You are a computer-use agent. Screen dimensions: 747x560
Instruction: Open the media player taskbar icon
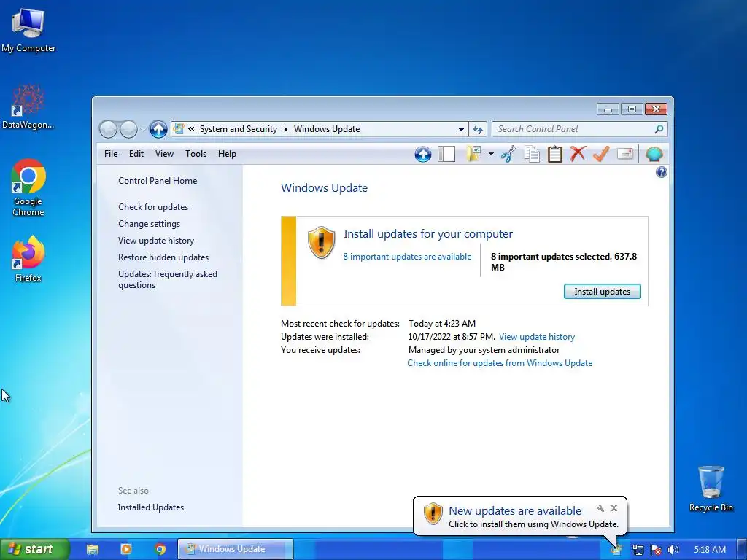click(x=126, y=550)
